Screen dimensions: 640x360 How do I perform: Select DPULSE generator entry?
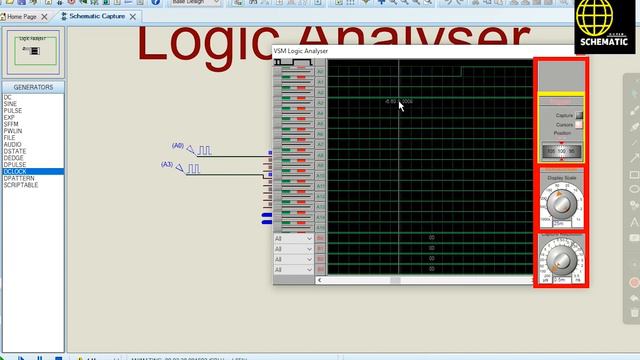pos(15,164)
